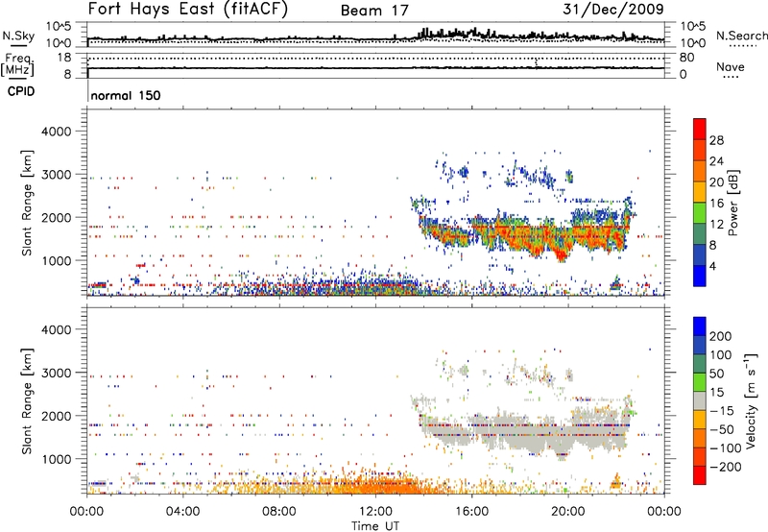768x532 pixels.
Task: Click the "08:00" time axis label
Action: click(x=279, y=512)
